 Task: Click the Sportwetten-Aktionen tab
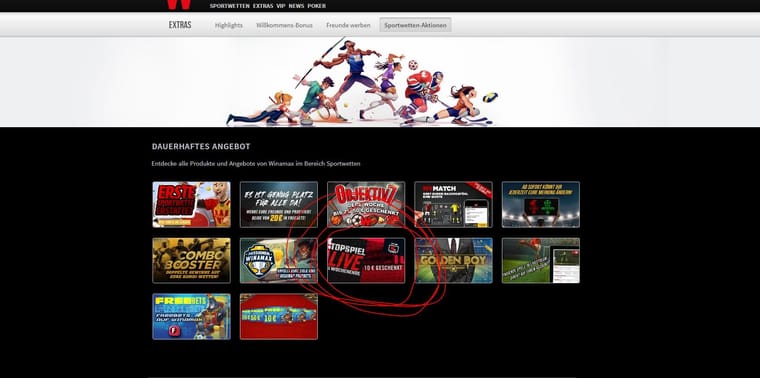click(x=415, y=25)
